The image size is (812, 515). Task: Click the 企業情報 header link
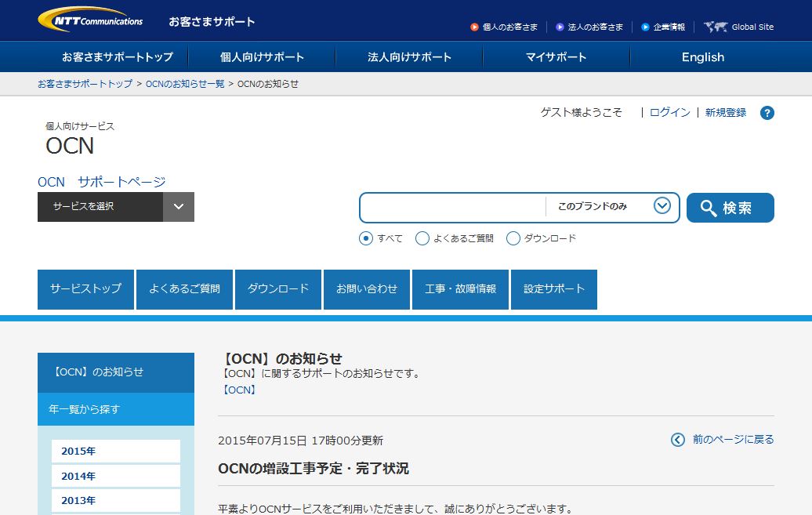click(x=669, y=27)
